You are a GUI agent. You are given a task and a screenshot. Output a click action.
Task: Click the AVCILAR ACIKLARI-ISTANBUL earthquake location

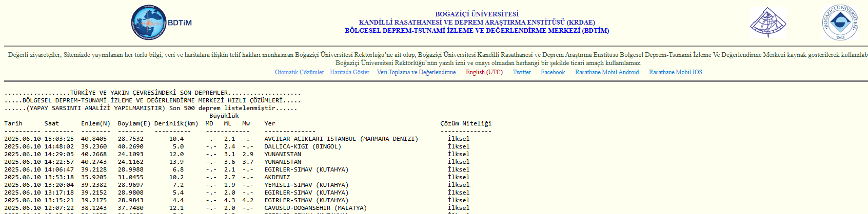click(x=341, y=139)
